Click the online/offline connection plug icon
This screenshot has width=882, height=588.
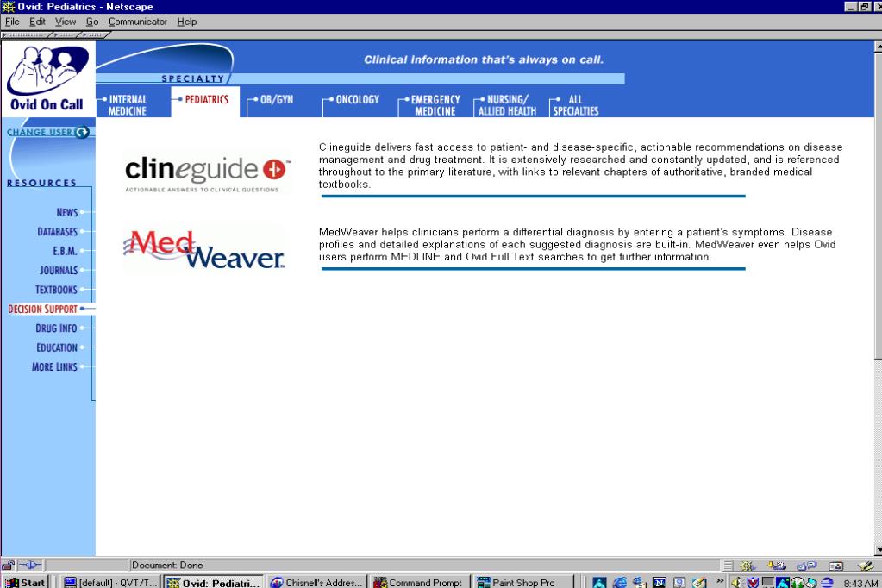pyautogui.click(x=30, y=565)
